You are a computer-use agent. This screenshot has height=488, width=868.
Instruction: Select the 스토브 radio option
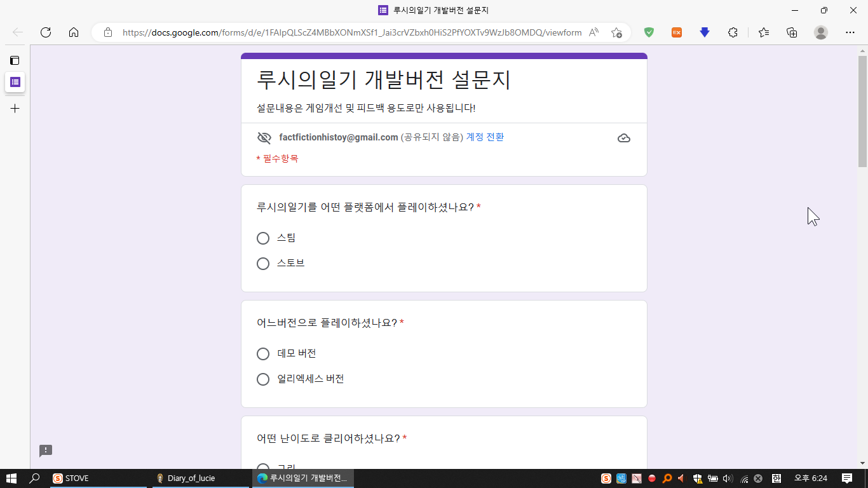tap(263, 264)
